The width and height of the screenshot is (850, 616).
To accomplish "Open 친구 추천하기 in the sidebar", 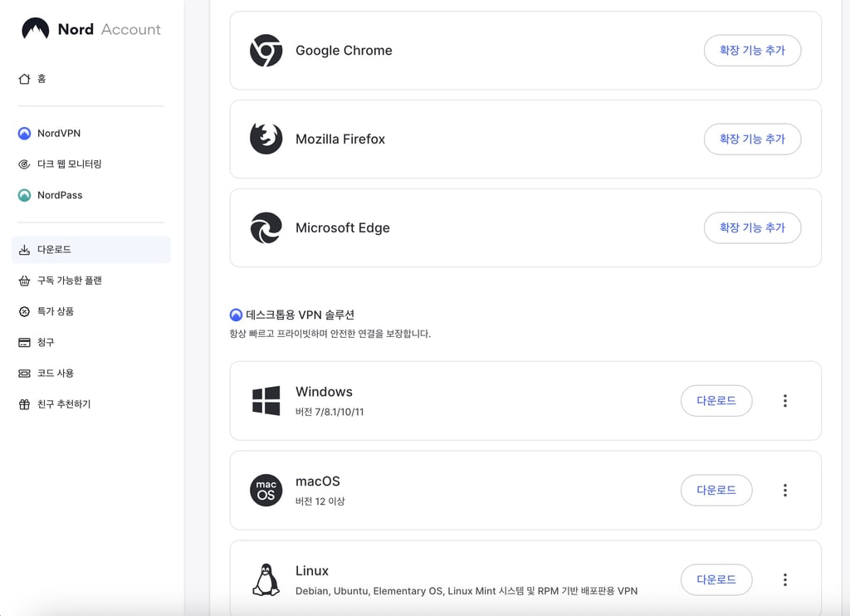I will pos(91,404).
